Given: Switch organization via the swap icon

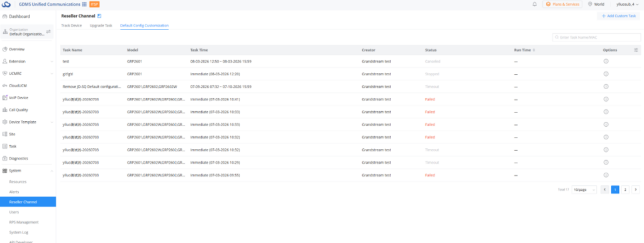Looking at the screenshot, I should [x=48, y=31].
